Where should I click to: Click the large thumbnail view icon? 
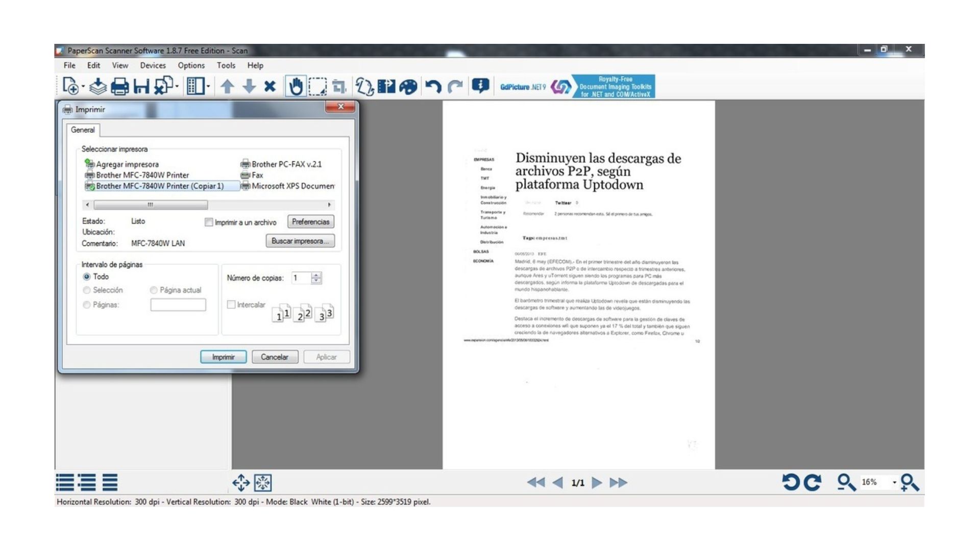(x=65, y=482)
